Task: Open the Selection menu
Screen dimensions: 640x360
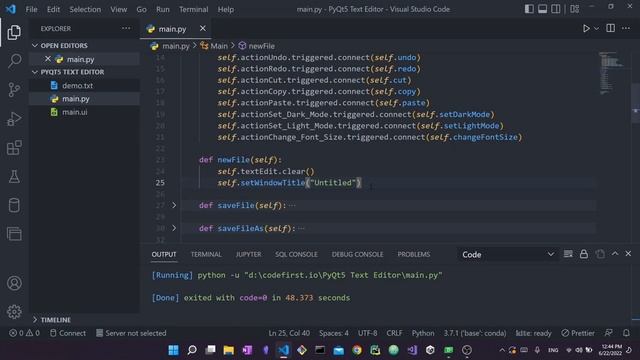Action: [x=85, y=9]
